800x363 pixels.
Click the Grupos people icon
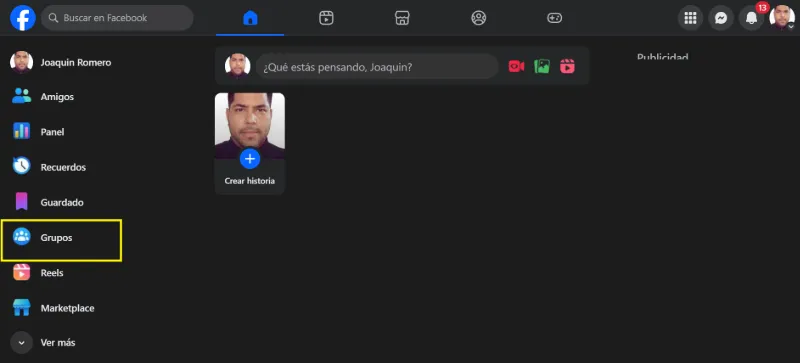[x=21, y=237]
